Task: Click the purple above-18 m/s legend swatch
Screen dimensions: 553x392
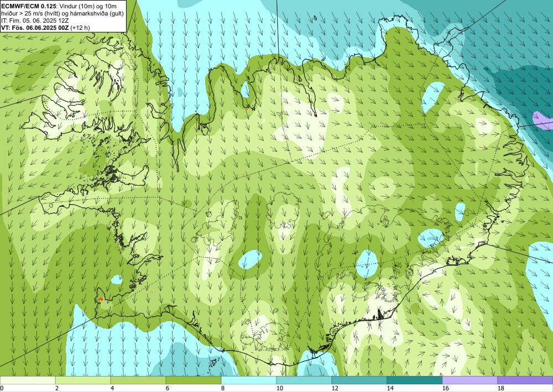Action: click(525, 380)
